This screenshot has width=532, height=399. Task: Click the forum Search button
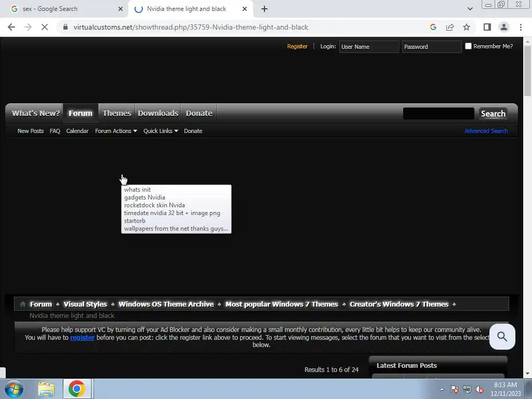493,114
